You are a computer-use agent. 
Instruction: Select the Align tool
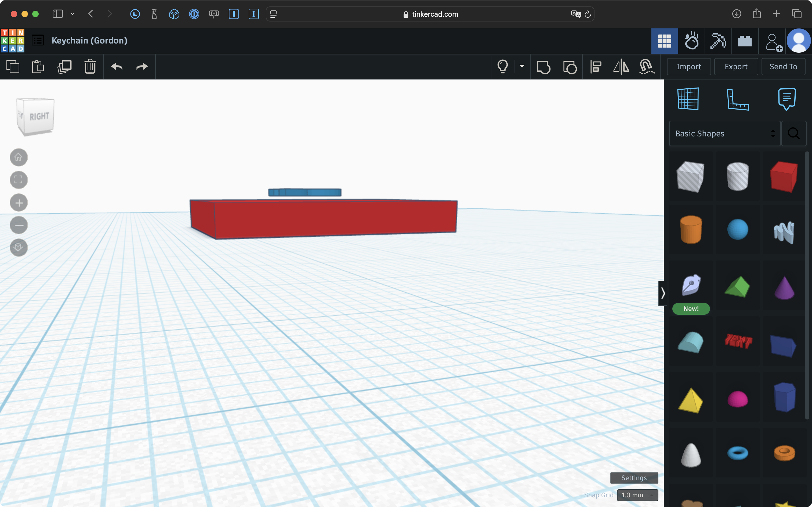coord(596,67)
